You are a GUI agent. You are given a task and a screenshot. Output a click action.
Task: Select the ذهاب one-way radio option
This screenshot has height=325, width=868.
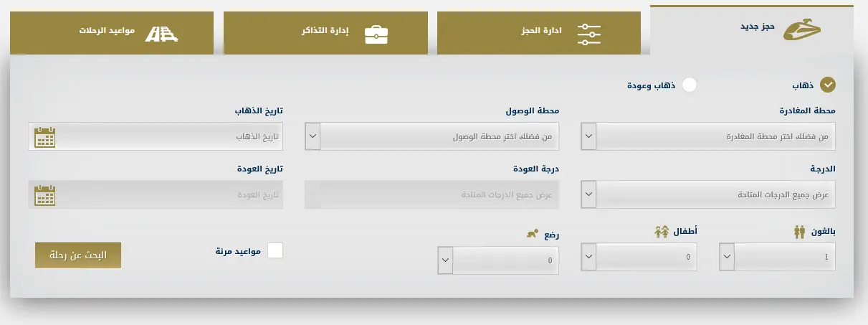tap(828, 85)
